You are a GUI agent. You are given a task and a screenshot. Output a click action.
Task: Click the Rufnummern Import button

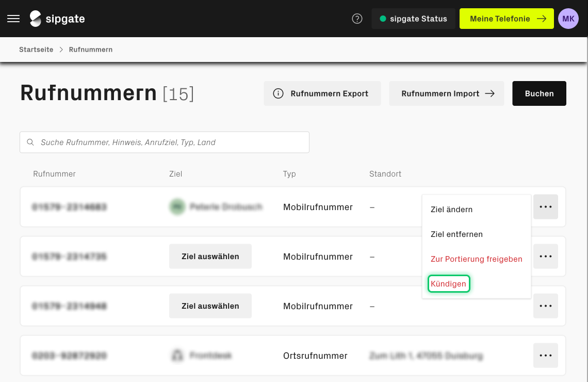[x=446, y=93]
